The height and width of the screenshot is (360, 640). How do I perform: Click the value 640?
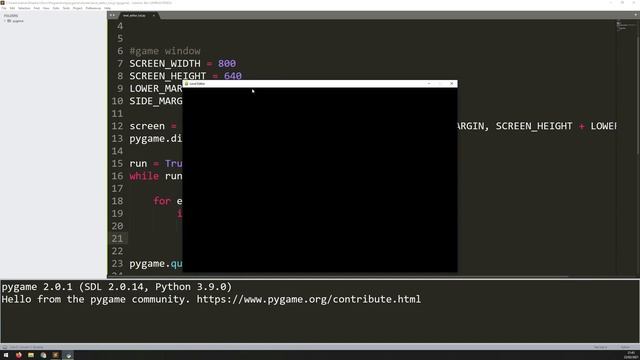[x=233, y=76]
